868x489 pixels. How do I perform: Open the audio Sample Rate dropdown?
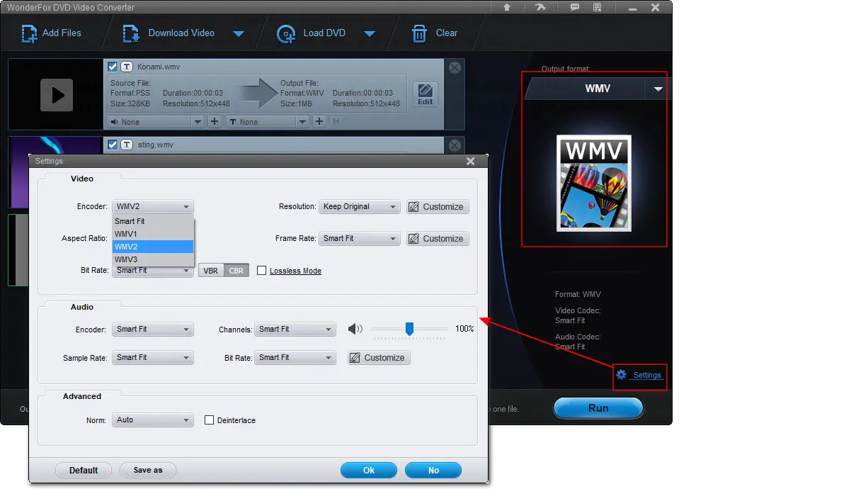point(153,358)
